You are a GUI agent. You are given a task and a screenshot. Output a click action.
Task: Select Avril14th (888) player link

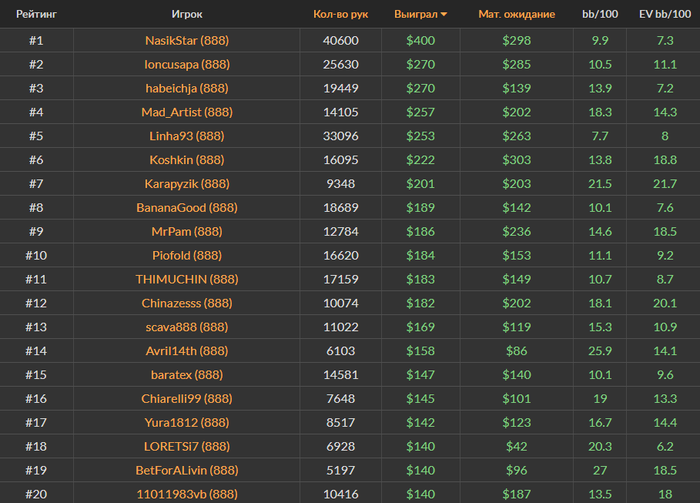click(x=186, y=351)
